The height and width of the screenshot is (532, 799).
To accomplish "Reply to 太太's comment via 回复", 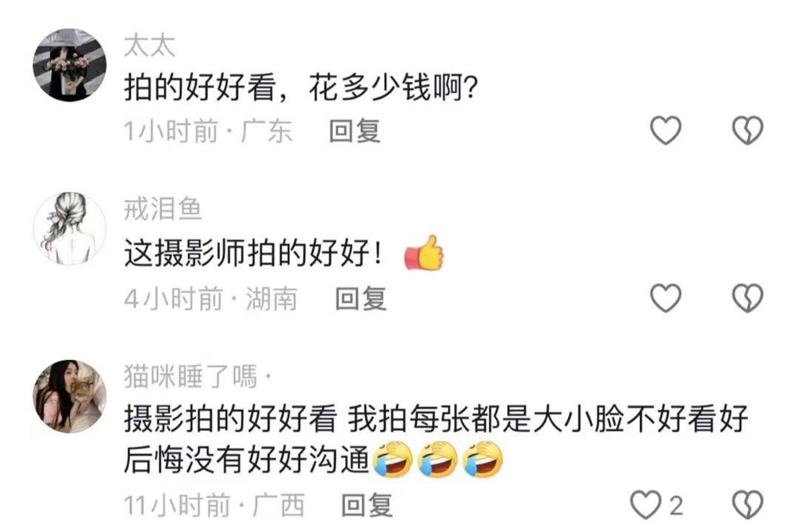I will point(354,131).
